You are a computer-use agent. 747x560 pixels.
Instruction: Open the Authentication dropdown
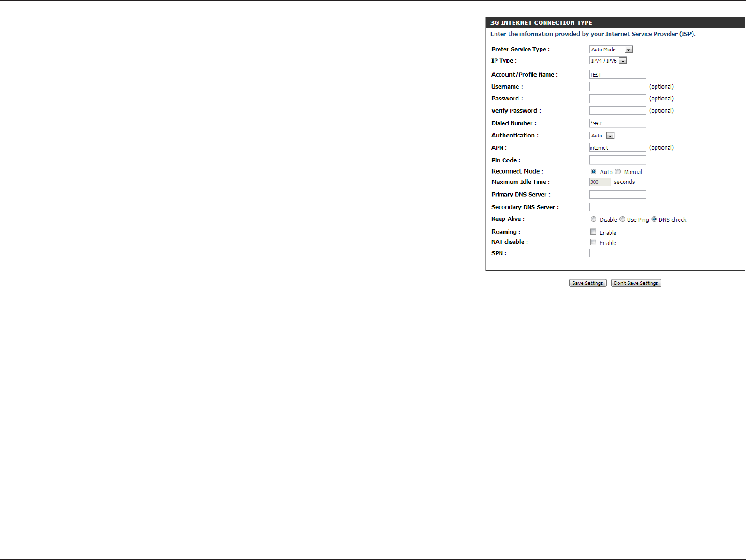pyautogui.click(x=602, y=136)
